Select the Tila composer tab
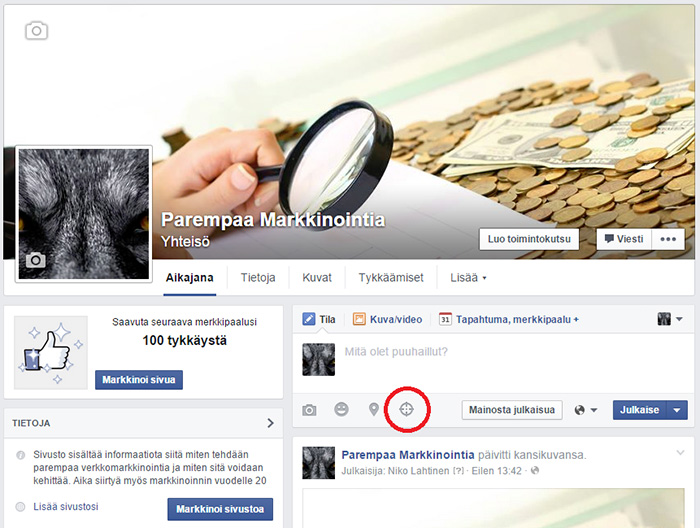 click(x=319, y=319)
